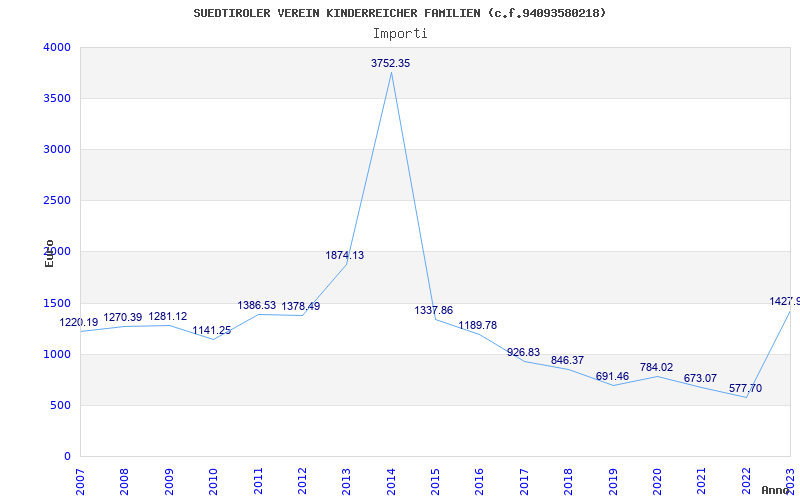Click the Importi subtitle
800x500 pixels.
click(x=400, y=34)
